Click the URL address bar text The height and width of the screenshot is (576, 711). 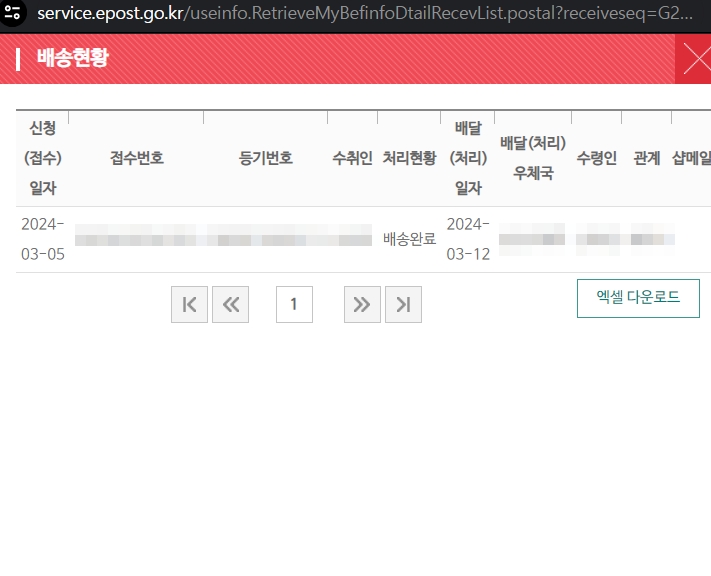click(365, 13)
